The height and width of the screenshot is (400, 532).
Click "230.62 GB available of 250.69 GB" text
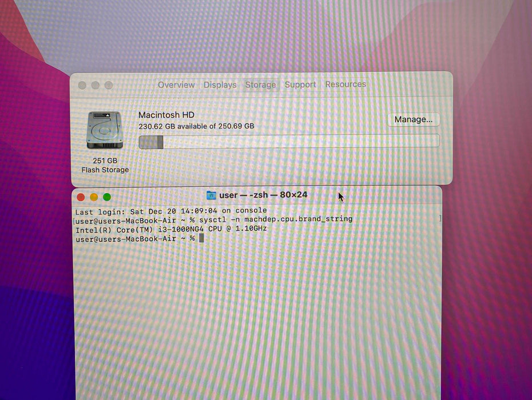pyautogui.click(x=196, y=126)
